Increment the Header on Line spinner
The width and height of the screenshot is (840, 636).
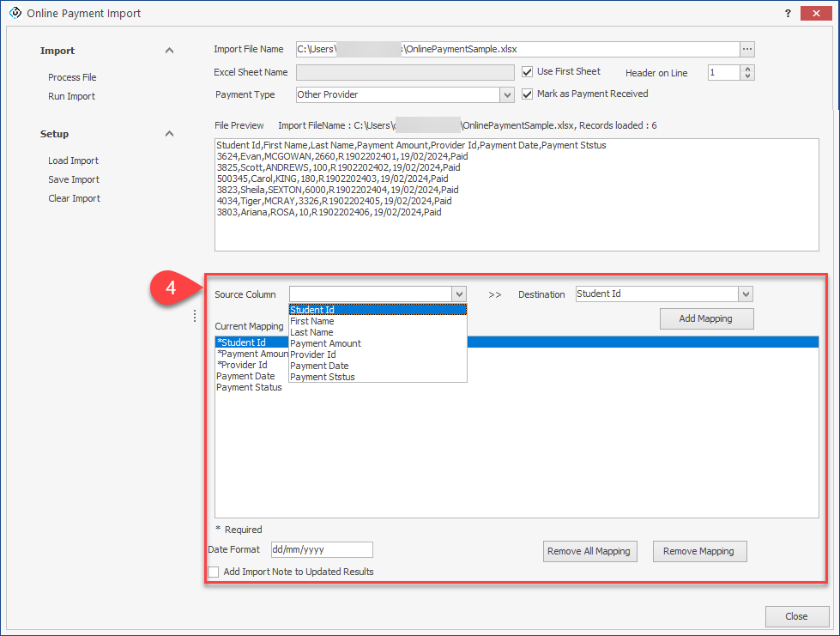pyautogui.click(x=747, y=70)
